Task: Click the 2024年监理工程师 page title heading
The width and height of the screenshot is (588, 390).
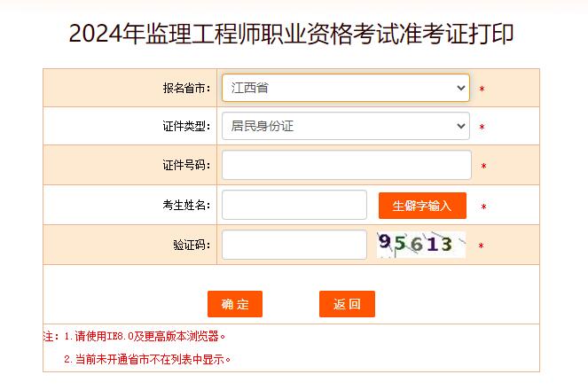Action: [x=292, y=34]
